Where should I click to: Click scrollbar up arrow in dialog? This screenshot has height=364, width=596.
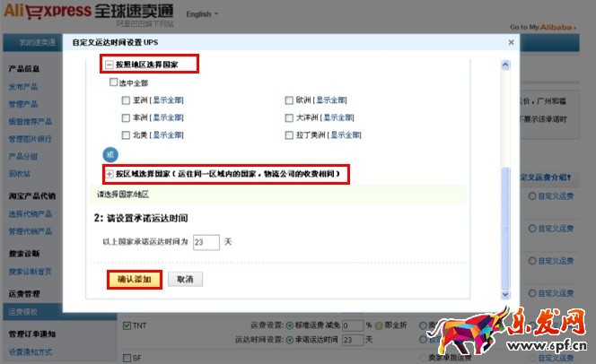click(505, 65)
